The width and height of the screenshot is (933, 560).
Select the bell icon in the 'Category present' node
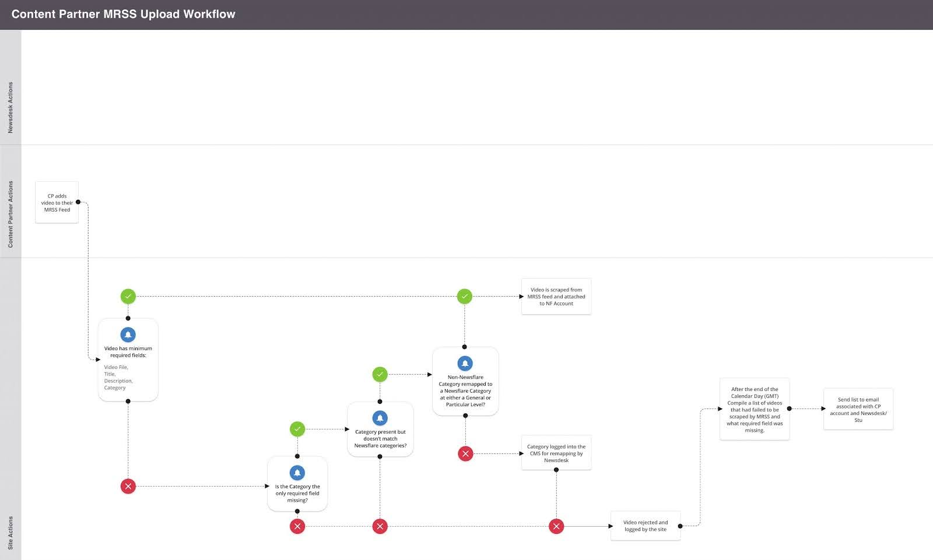coord(380,418)
